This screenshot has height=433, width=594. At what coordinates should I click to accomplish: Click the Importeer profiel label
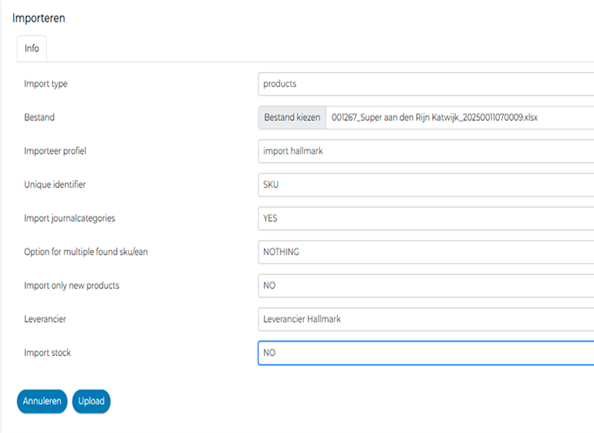tap(55, 151)
